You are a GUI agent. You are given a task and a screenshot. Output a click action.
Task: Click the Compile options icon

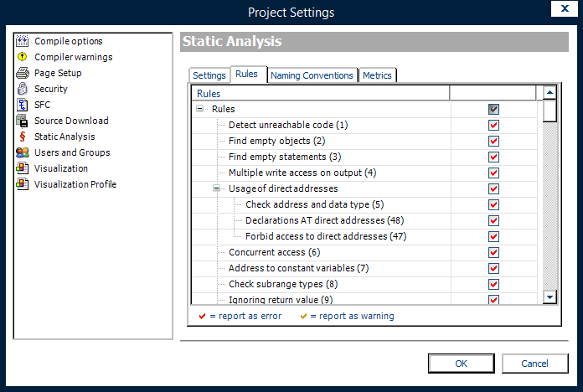point(23,41)
